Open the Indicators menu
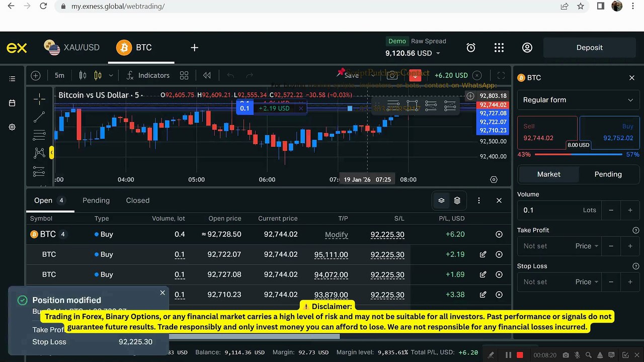Image resolution: width=644 pixels, height=362 pixels. pos(148,75)
